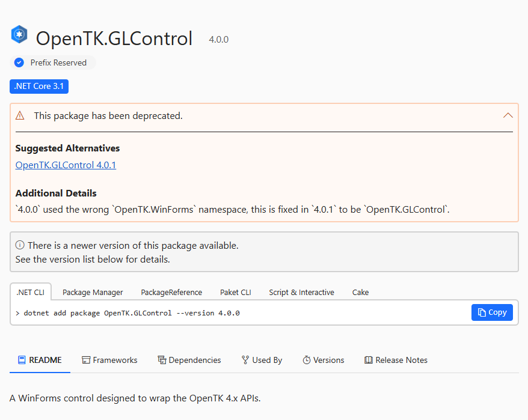Click the Prefix Reserved label

(x=58, y=62)
